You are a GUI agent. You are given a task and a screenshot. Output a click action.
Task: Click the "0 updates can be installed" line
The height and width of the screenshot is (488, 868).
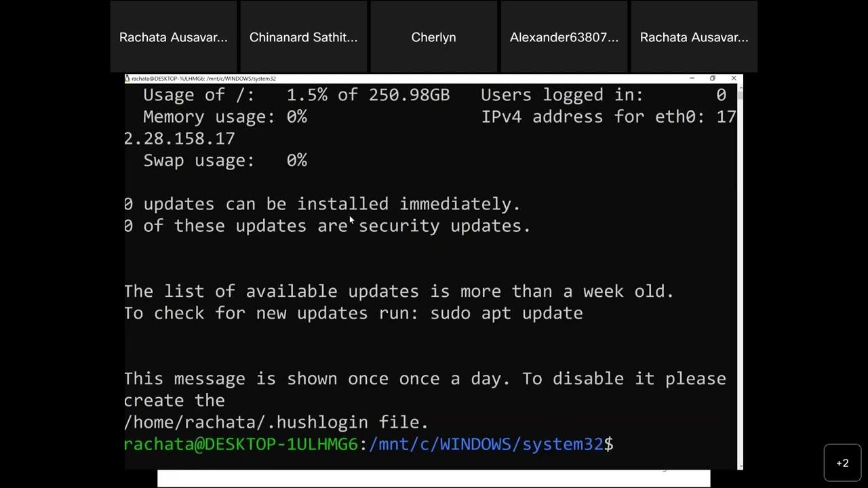click(322, 204)
